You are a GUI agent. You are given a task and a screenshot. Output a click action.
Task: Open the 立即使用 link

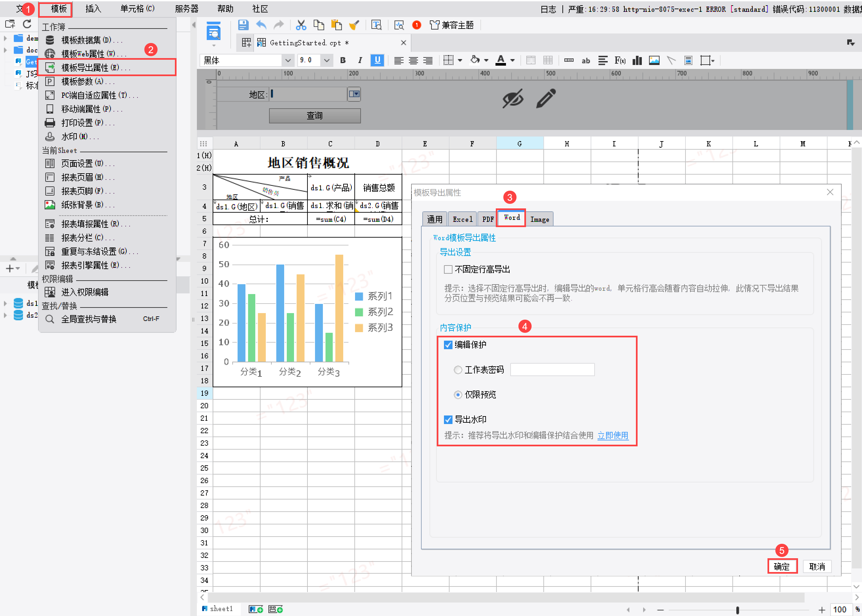pos(613,435)
